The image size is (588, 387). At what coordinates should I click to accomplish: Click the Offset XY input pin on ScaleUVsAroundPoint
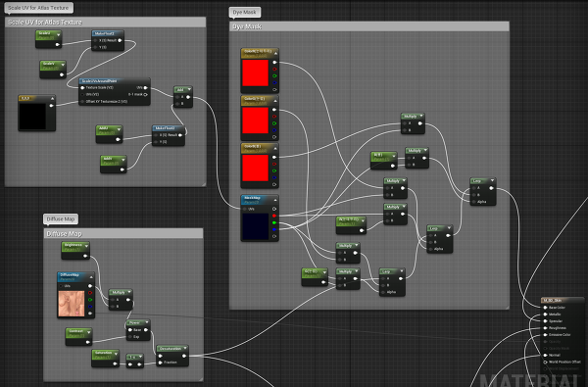pos(82,101)
